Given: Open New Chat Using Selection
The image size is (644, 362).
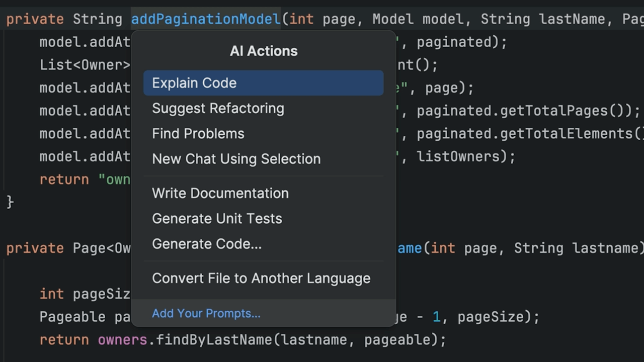Looking at the screenshot, I should 236,158.
